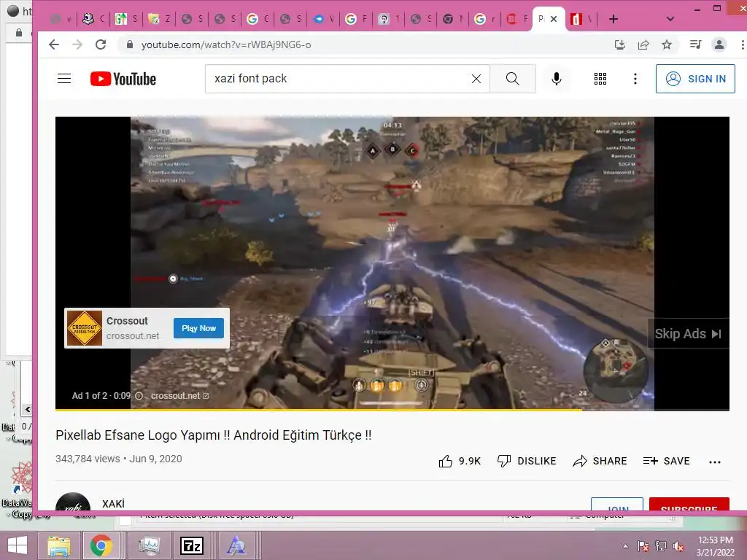Open the Windows Start button

pyautogui.click(x=18, y=545)
